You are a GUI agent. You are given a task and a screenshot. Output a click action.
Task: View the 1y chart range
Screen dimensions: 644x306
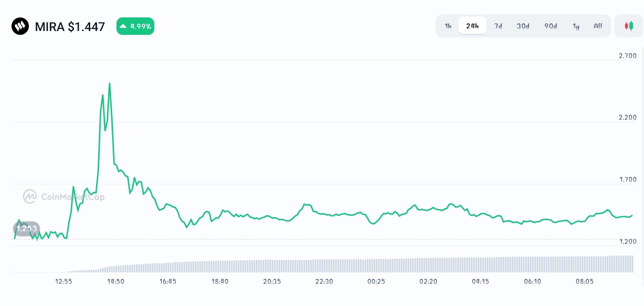(x=576, y=26)
